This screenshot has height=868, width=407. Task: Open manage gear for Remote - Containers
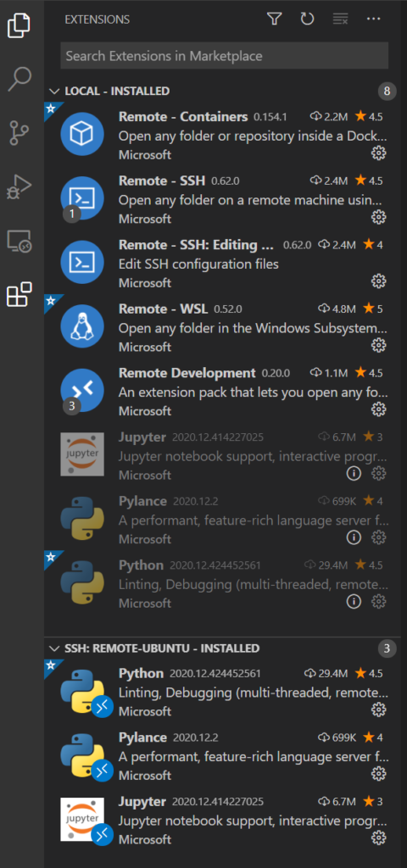(378, 153)
